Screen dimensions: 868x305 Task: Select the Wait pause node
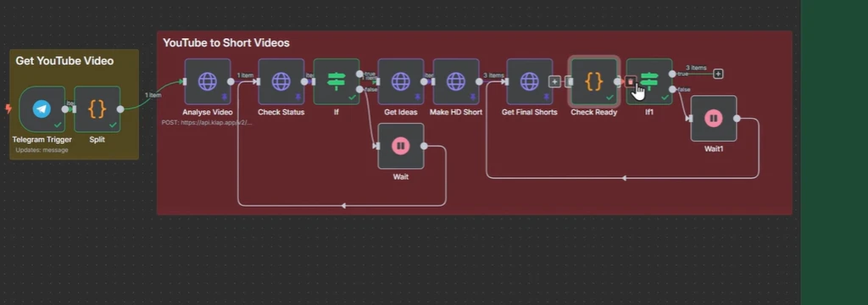(x=401, y=146)
